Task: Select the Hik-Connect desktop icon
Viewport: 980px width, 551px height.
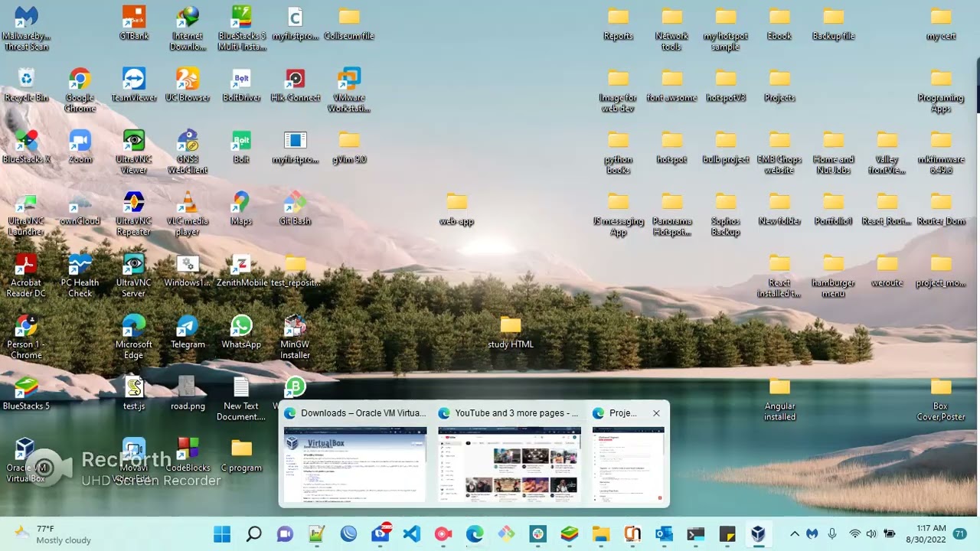Action: (x=296, y=85)
